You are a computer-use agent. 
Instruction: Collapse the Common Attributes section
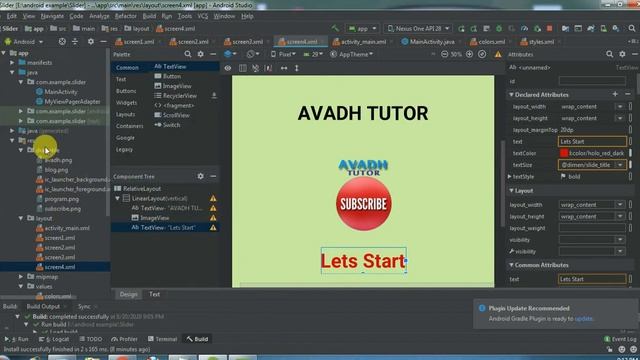[511, 265]
